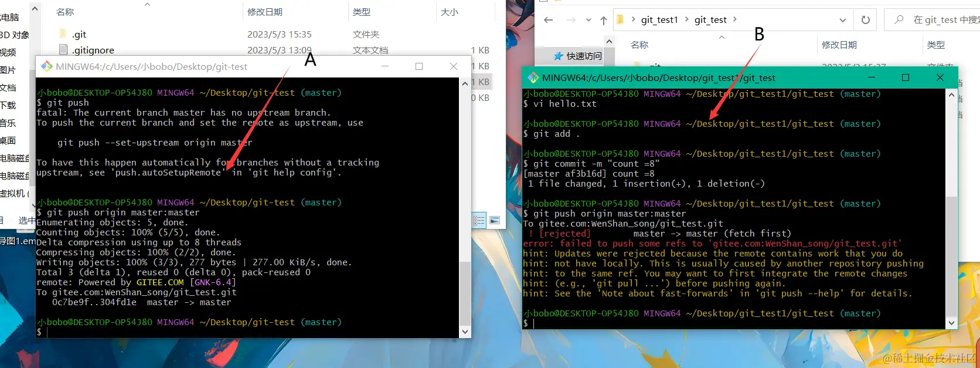
Task: Click scroll-down arrow in git-test terminal
Action: click(x=465, y=332)
